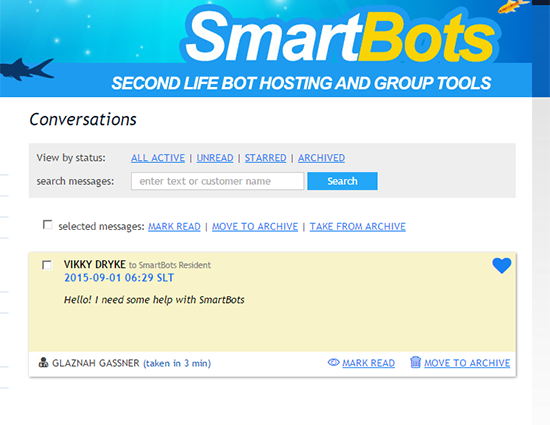The width and height of the screenshot is (550, 425).
Task: Click Take From Archive link
Action: 357,227
